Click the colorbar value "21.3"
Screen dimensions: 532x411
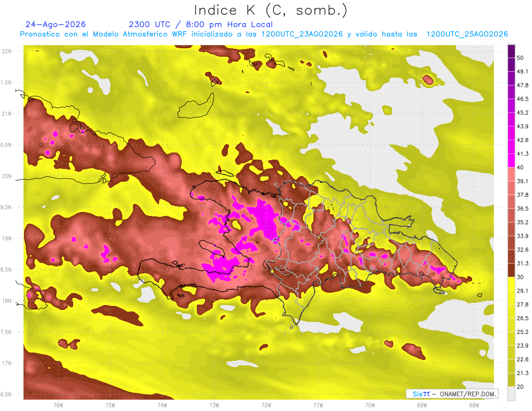[523, 373]
